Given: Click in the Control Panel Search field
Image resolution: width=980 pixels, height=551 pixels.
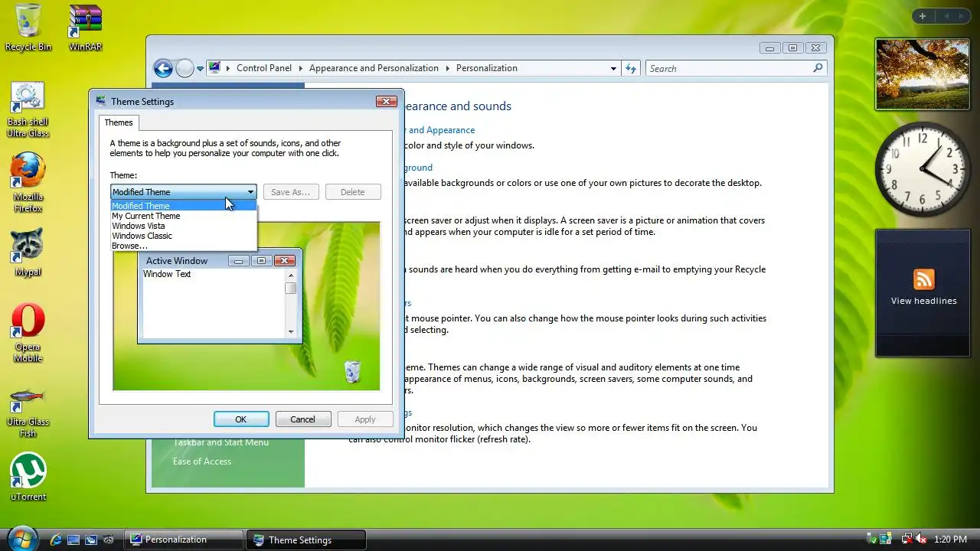Looking at the screenshot, I should point(727,68).
